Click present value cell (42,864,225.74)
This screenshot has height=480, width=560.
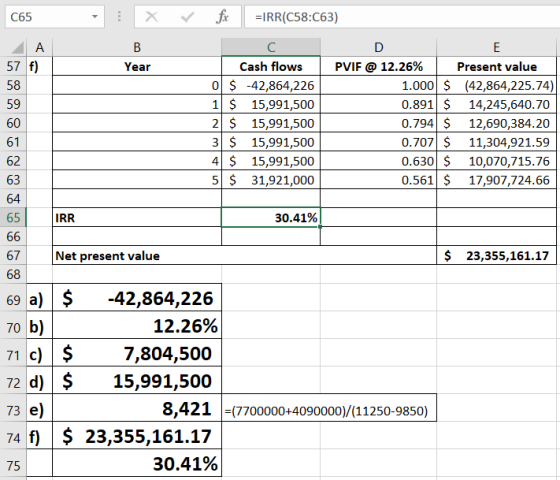coord(496,85)
